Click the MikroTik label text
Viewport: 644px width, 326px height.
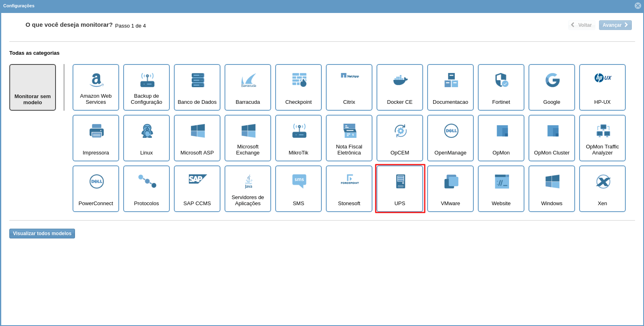point(298,153)
